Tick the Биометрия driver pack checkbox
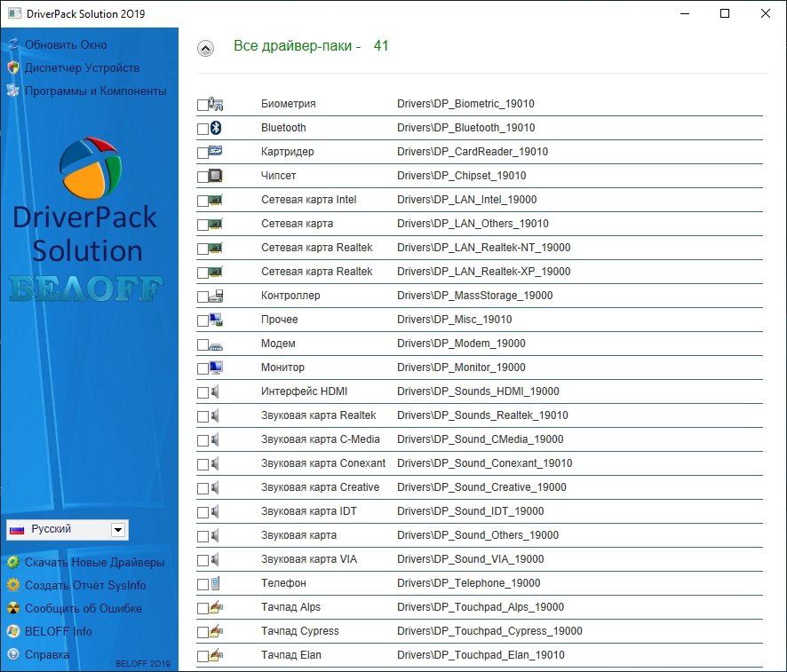 click(x=203, y=106)
